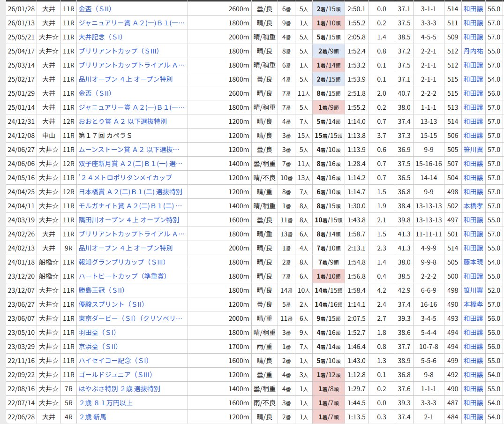Open the 勝島王冠（SII） race link
The width and height of the screenshot is (504, 424).
[102, 290]
